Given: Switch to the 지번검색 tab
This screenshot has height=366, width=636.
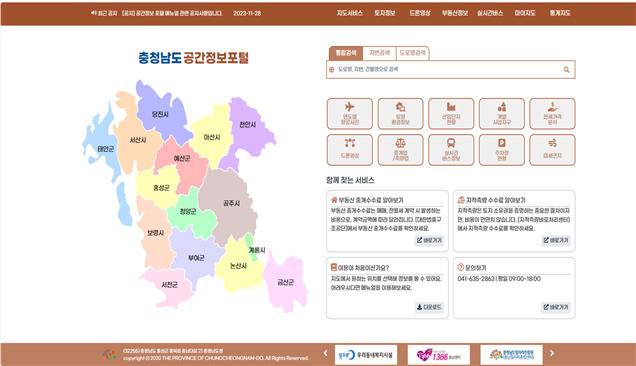Looking at the screenshot, I should (x=379, y=53).
